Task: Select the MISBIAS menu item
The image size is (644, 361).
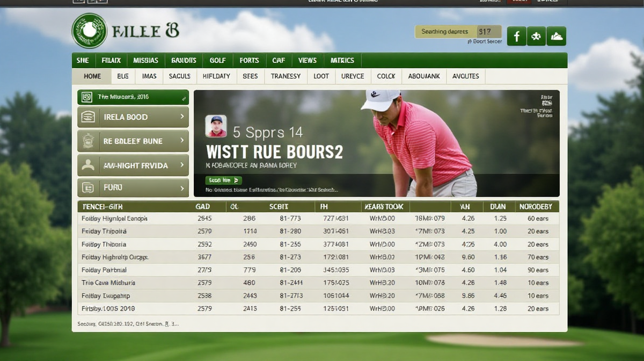Action: pos(145,60)
